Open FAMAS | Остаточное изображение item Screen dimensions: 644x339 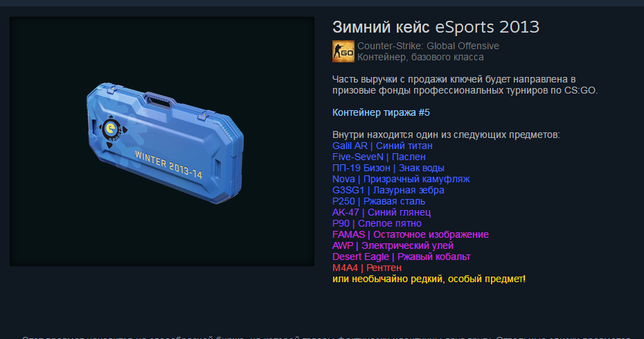pyautogui.click(x=411, y=234)
